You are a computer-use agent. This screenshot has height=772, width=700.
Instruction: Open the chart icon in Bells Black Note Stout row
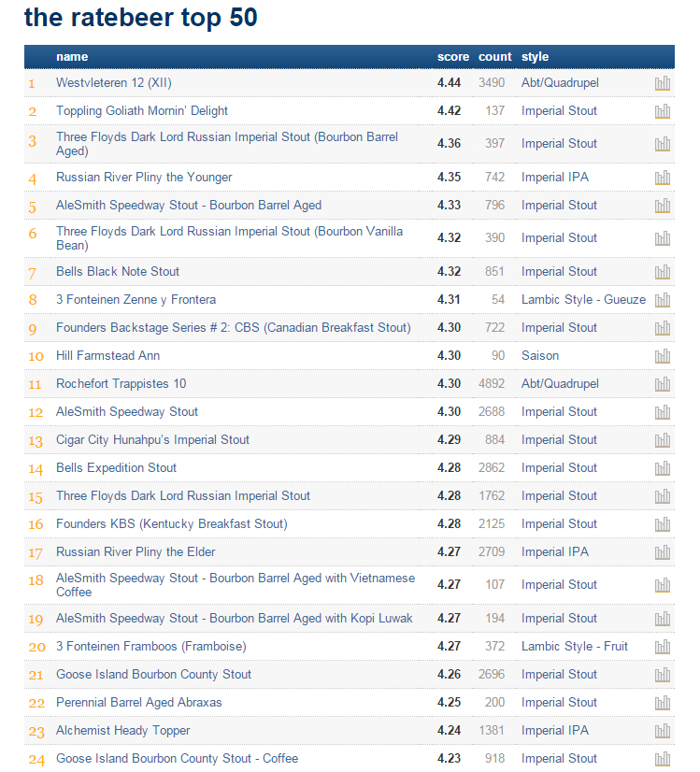coord(663,272)
